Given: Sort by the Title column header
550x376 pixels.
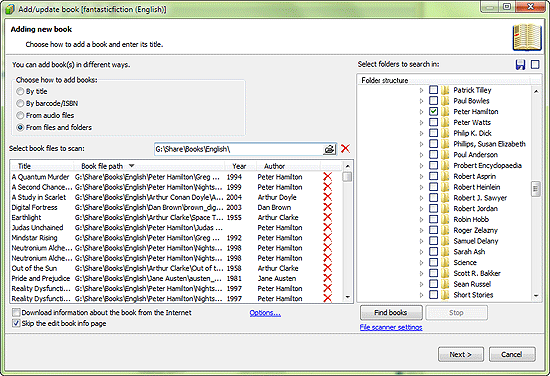Looking at the screenshot, I should click(42, 166).
